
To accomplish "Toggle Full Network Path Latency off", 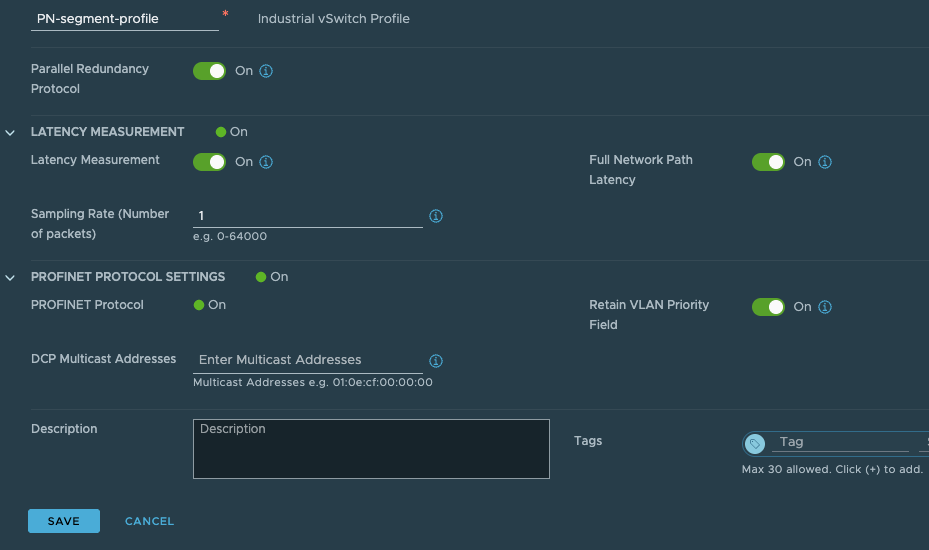I will click(x=768, y=162).
